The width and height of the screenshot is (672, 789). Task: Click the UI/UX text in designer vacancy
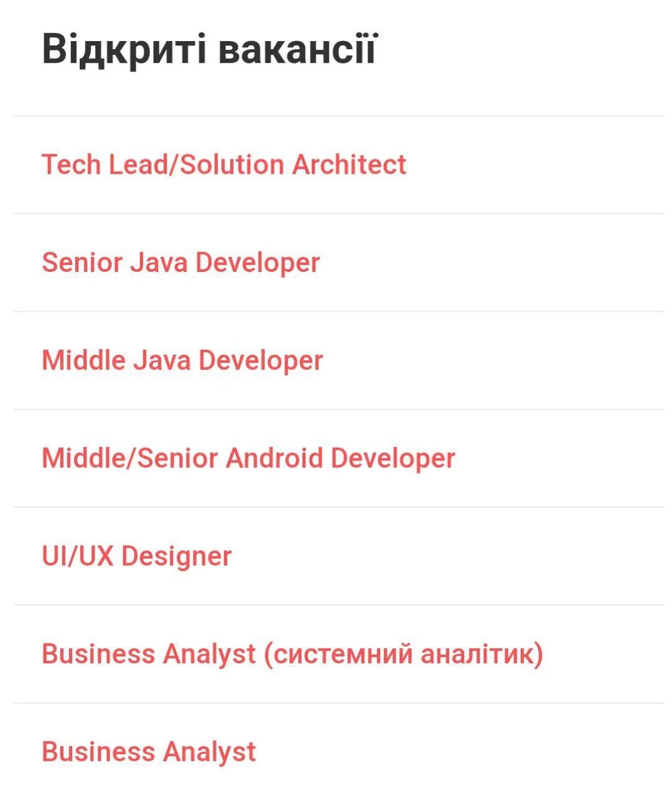tap(78, 556)
